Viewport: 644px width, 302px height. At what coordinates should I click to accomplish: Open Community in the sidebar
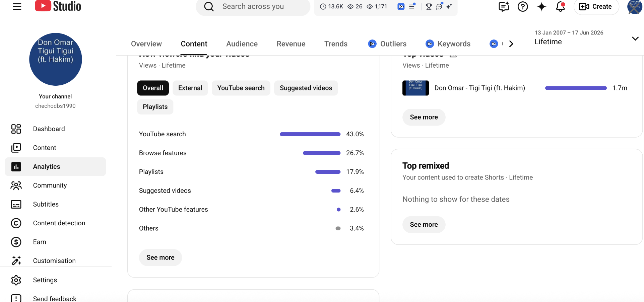point(55,185)
